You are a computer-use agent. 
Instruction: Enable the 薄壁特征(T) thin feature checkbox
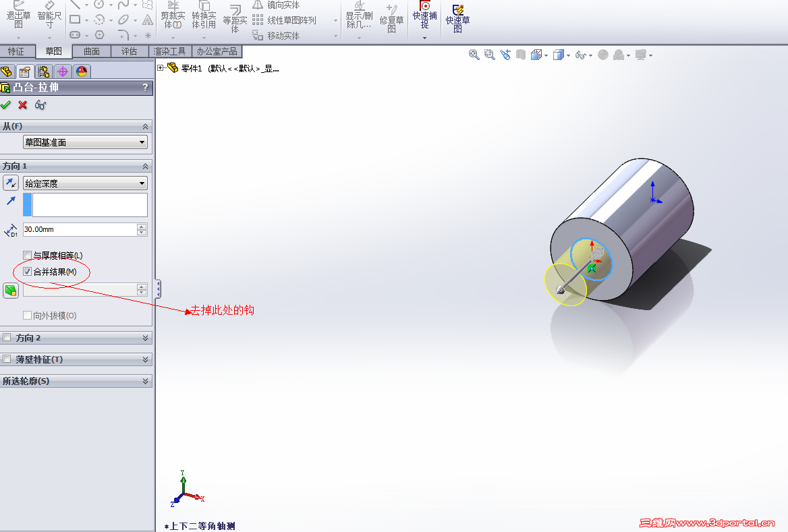point(7,359)
